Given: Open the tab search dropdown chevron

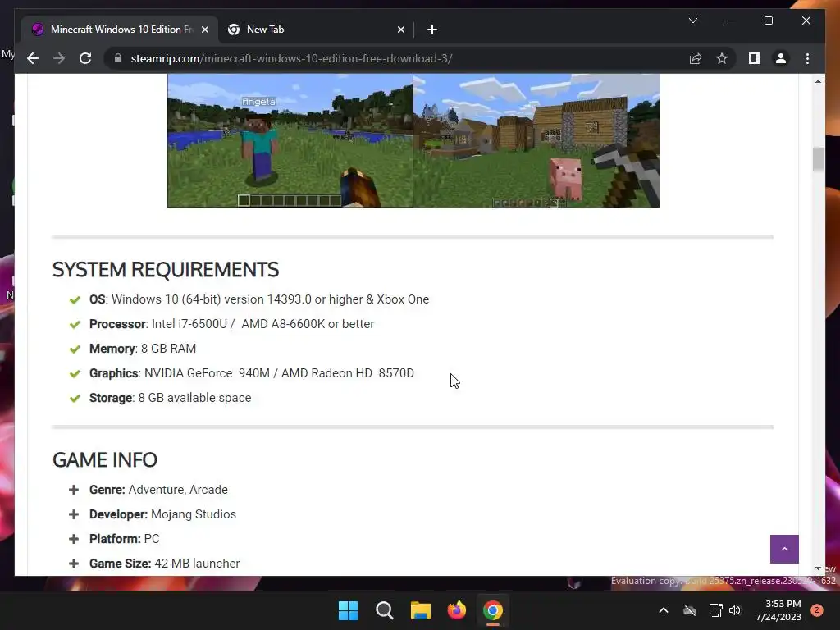Looking at the screenshot, I should click(x=693, y=21).
